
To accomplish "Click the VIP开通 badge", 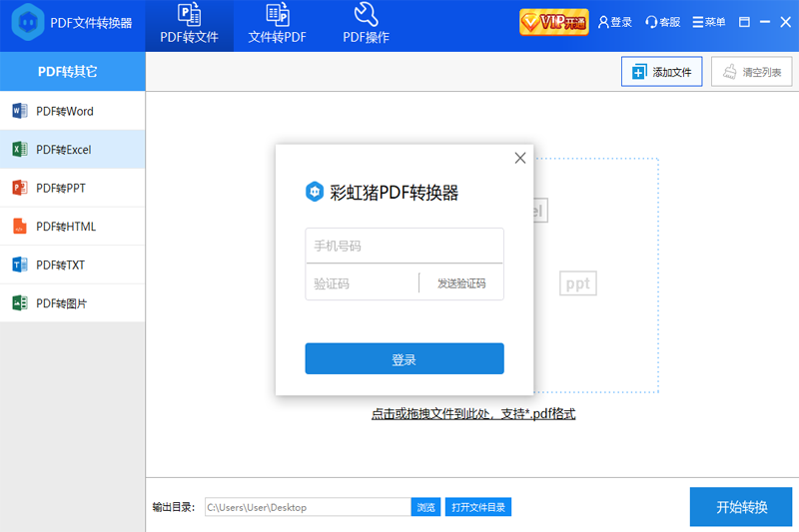I will point(554,22).
